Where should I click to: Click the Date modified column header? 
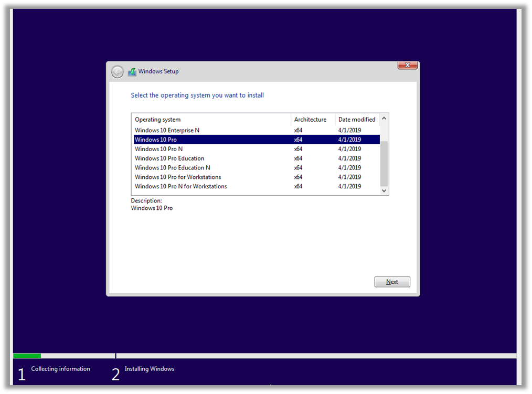click(x=357, y=120)
